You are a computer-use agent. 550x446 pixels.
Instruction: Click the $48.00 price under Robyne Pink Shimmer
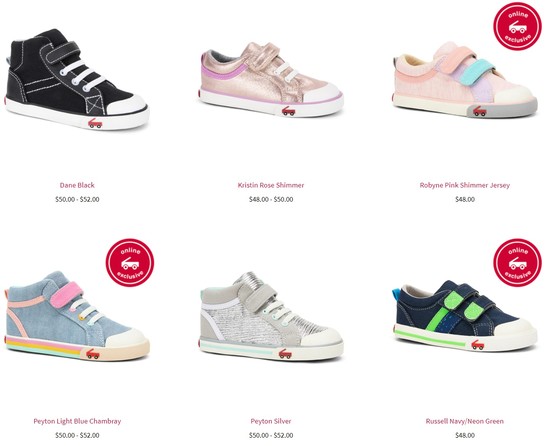click(465, 199)
